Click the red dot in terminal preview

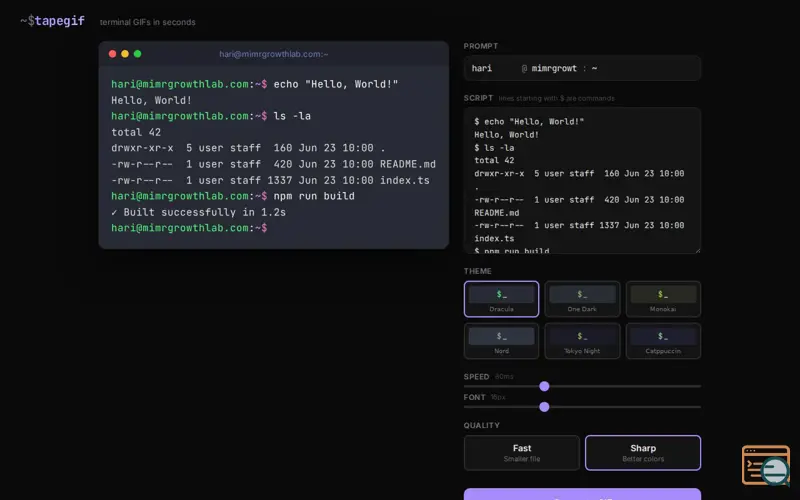112,54
